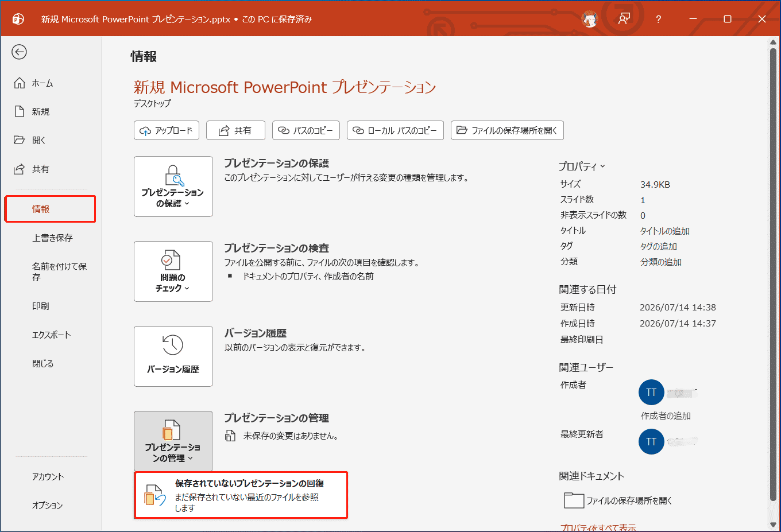The height and width of the screenshot is (532, 781).
Task: Click the clock history icon
Action: click(x=173, y=345)
